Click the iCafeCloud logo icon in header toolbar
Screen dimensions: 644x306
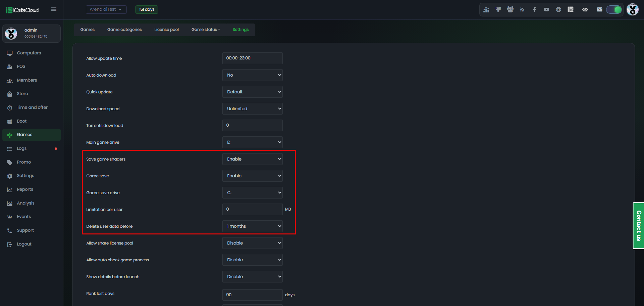pos(571,10)
